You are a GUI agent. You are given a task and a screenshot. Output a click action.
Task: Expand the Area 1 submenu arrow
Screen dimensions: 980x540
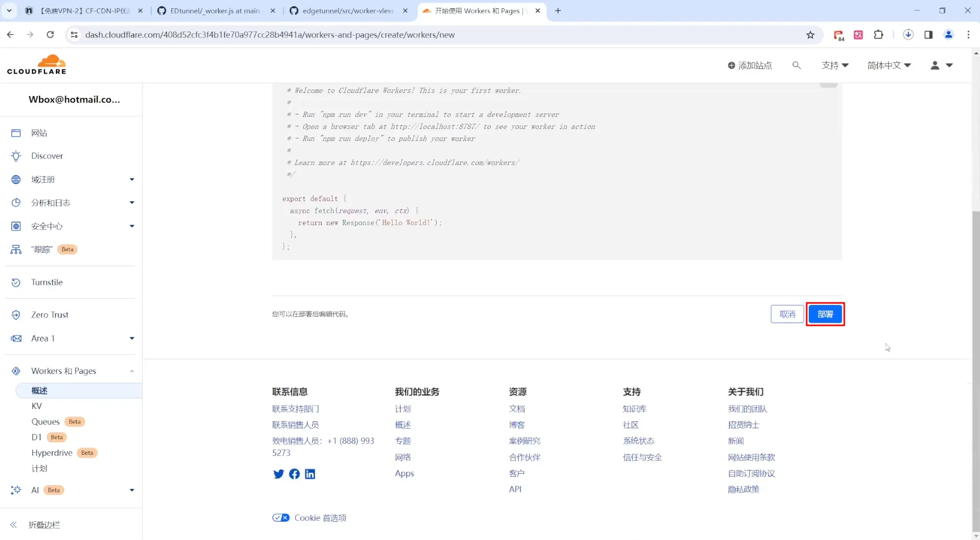pos(132,338)
